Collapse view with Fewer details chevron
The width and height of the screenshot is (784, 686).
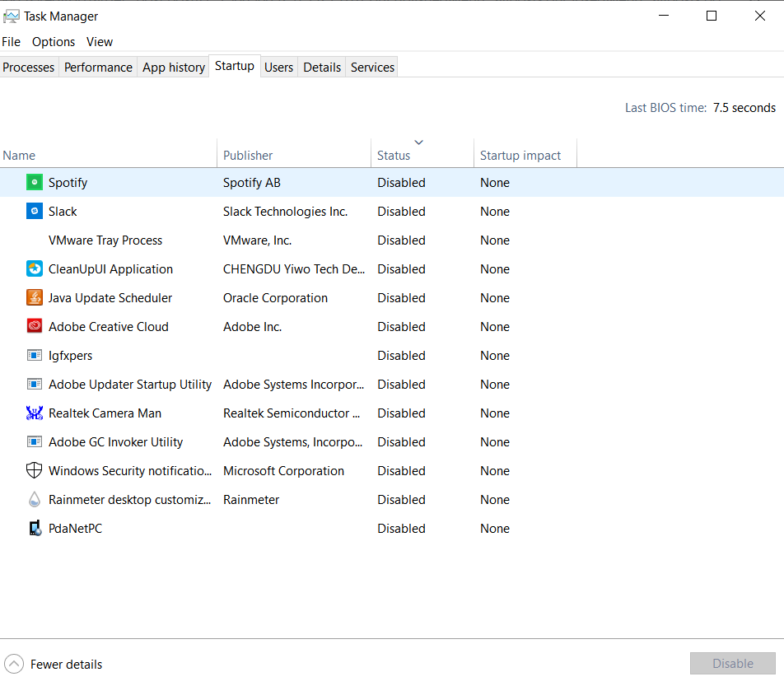tap(14, 664)
